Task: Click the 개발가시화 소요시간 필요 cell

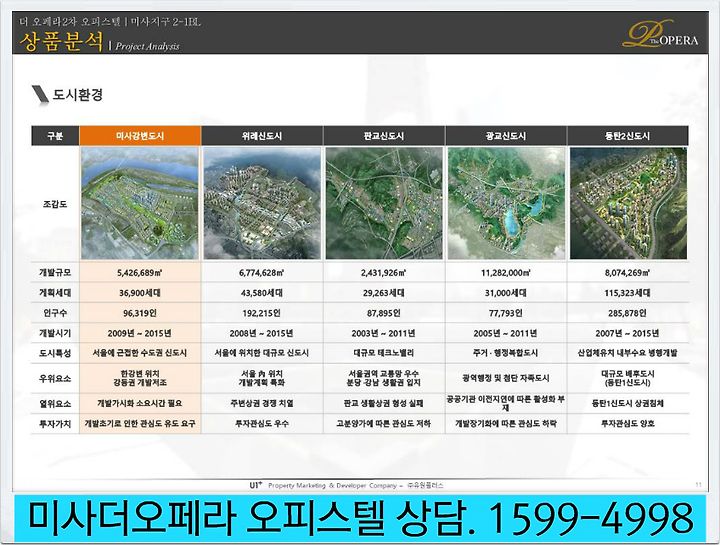Action: [x=140, y=404]
